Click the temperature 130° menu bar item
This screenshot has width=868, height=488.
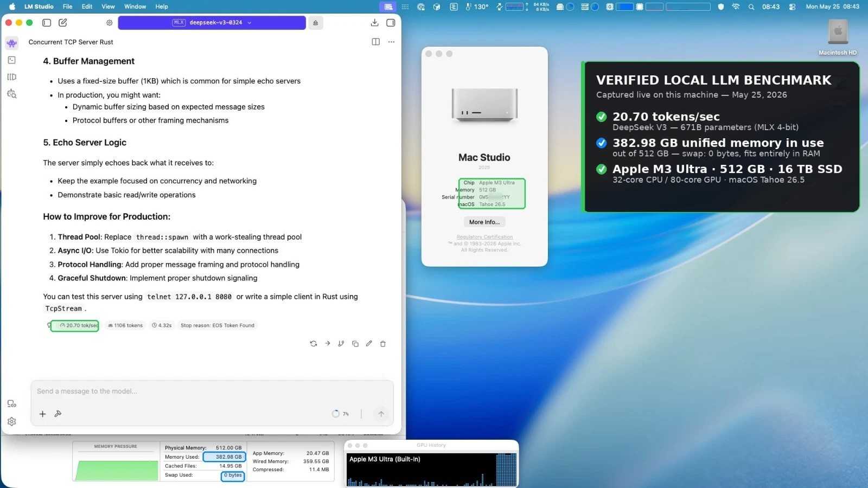477,7
